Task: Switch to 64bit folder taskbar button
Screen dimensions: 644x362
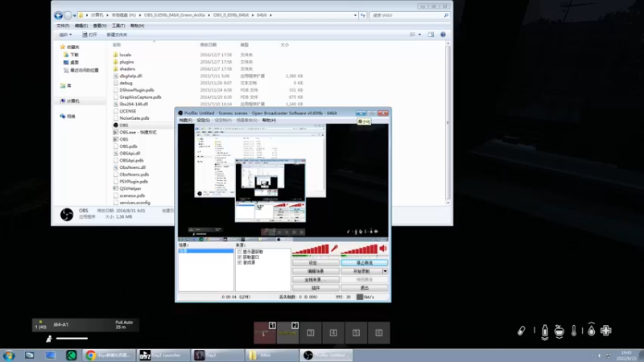Action: pos(271,356)
